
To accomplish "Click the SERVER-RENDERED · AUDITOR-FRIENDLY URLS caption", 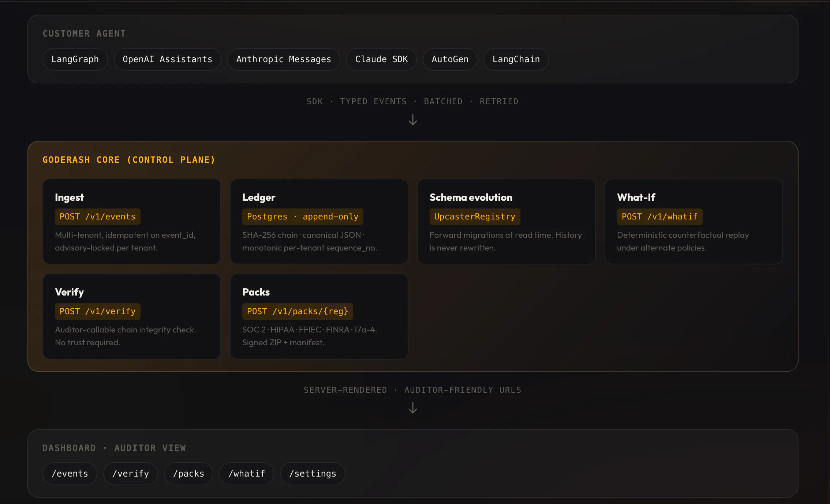I will (412, 390).
